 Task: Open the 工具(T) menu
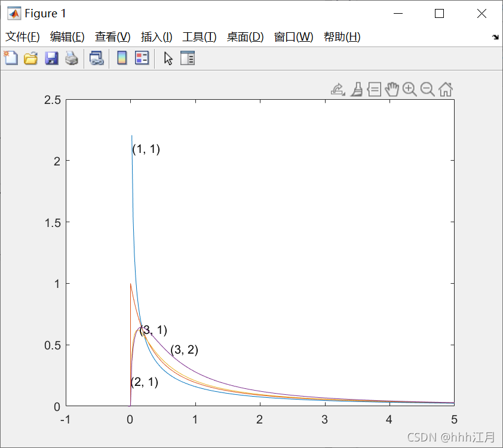point(200,37)
